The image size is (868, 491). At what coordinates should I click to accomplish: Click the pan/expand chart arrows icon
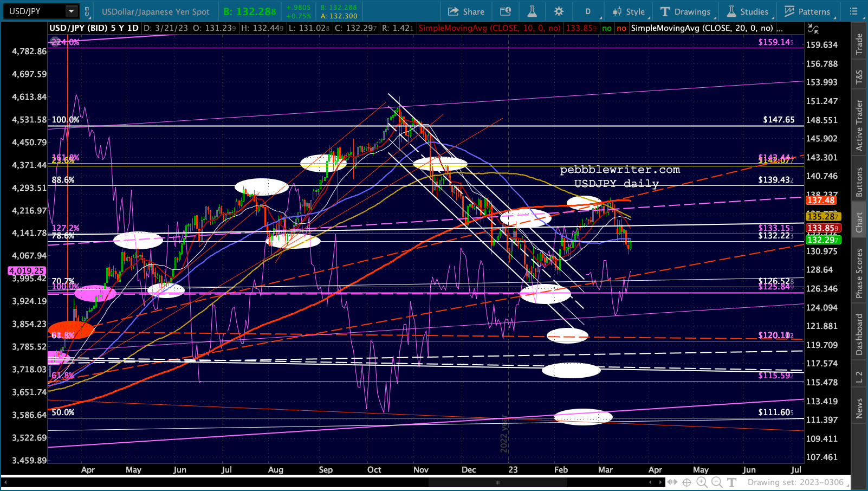click(672, 482)
